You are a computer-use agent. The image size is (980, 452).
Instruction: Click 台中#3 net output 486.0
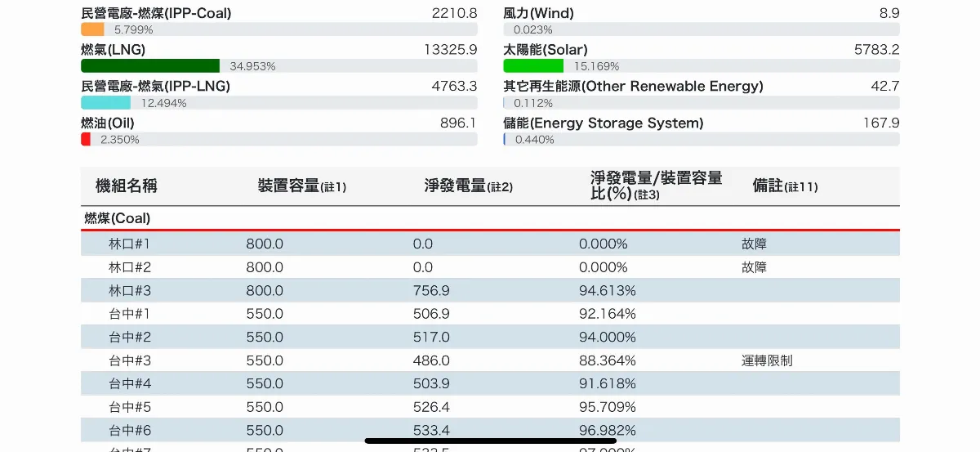pyautogui.click(x=431, y=360)
